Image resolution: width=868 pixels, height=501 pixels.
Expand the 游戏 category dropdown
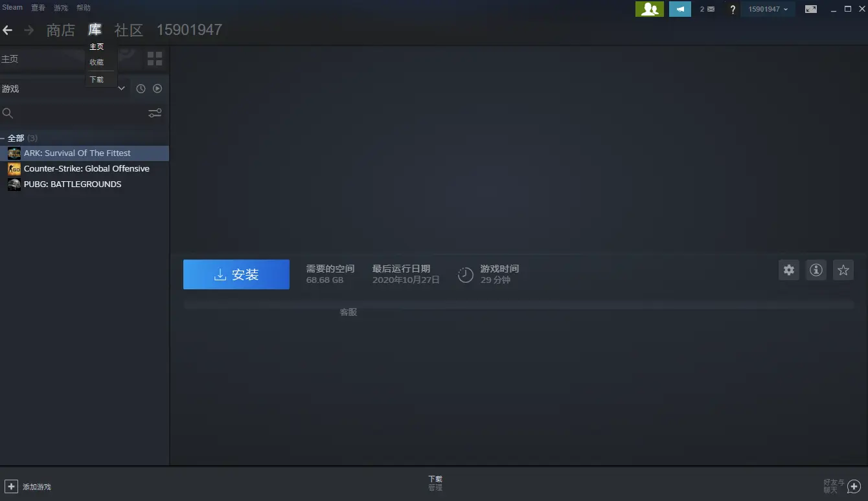121,89
